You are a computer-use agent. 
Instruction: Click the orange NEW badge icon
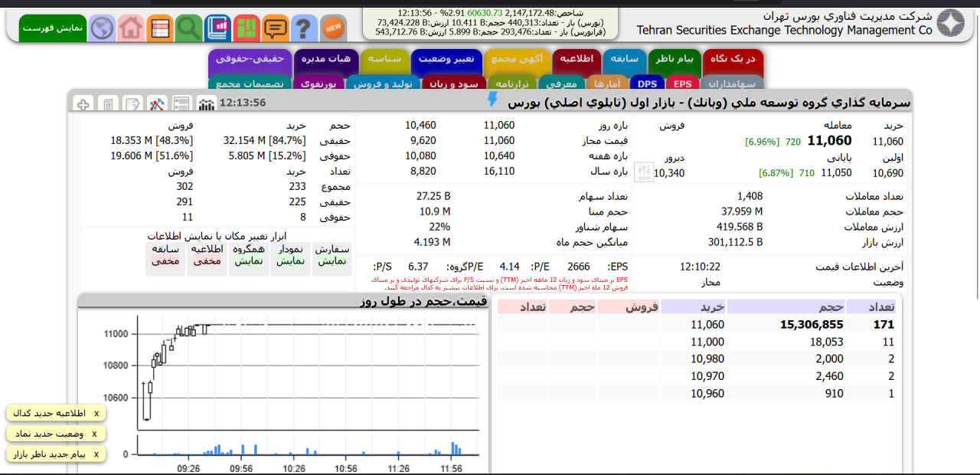pyautogui.click(x=333, y=28)
